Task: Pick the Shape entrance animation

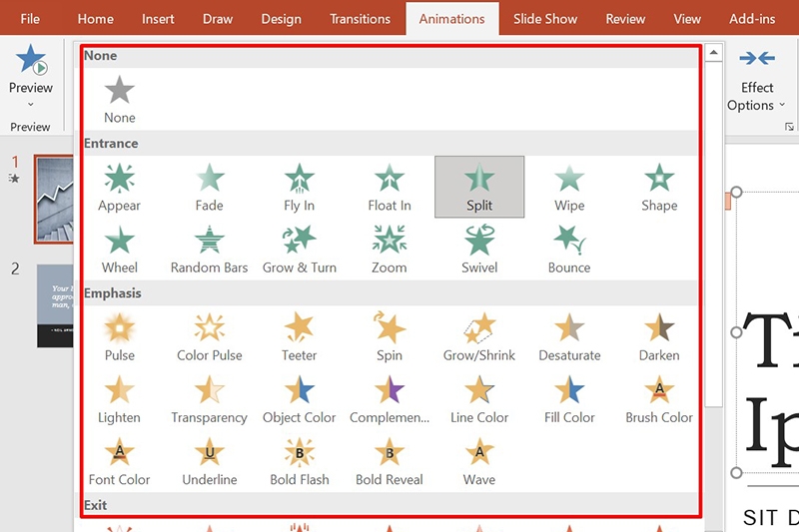Action: [659, 187]
